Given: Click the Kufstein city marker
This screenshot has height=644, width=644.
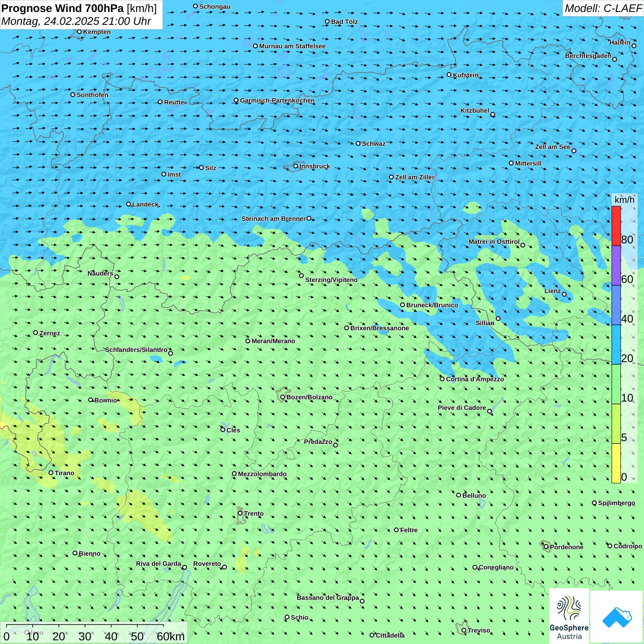Looking at the screenshot, I should (x=449, y=75).
